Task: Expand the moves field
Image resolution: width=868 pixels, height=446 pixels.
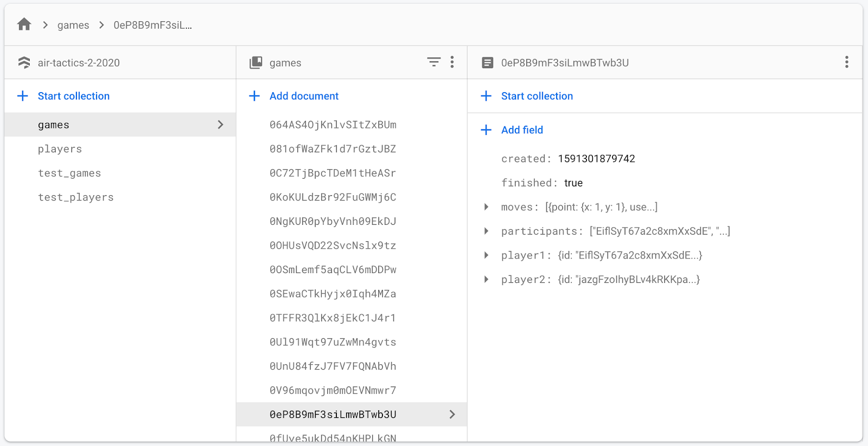Action: (486, 207)
